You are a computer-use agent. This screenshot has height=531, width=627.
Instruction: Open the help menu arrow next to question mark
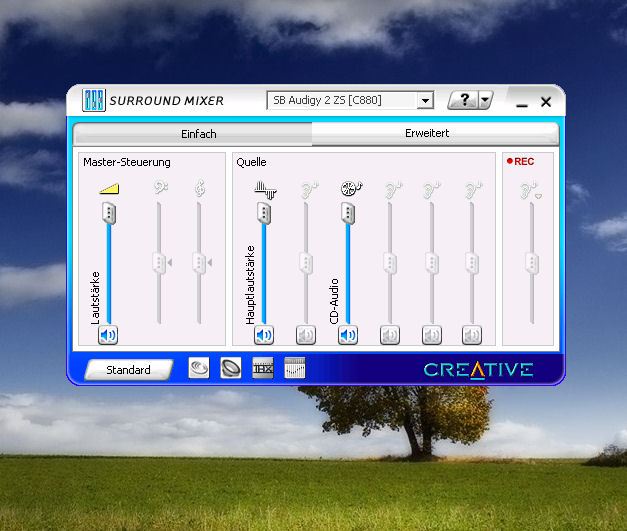point(485,100)
